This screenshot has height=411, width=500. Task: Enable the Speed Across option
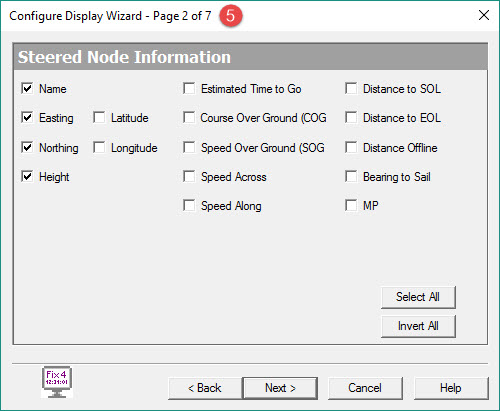pyautogui.click(x=189, y=177)
